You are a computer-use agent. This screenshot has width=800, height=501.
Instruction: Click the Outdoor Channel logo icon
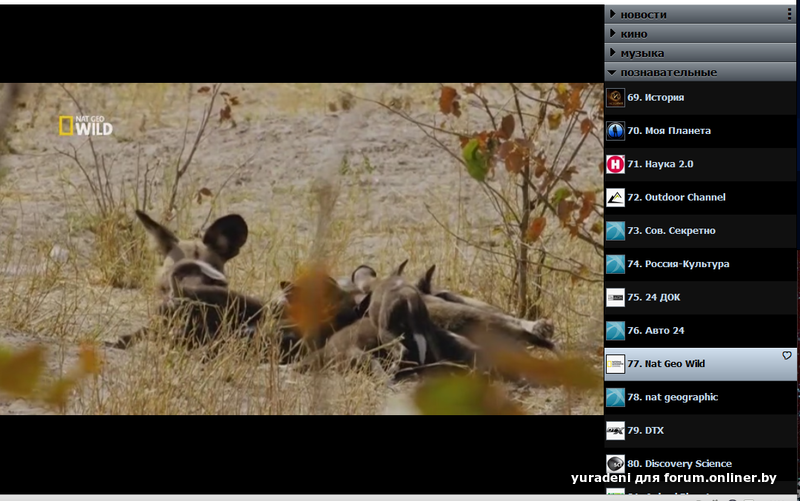tap(615, 197)
